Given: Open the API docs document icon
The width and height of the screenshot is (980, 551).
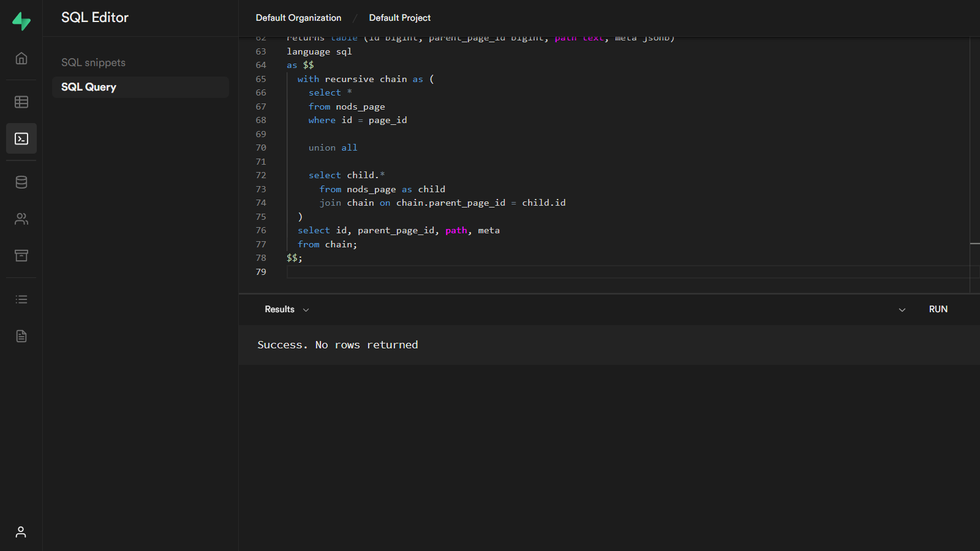Looking at the screenshot, I should point(21,336).
